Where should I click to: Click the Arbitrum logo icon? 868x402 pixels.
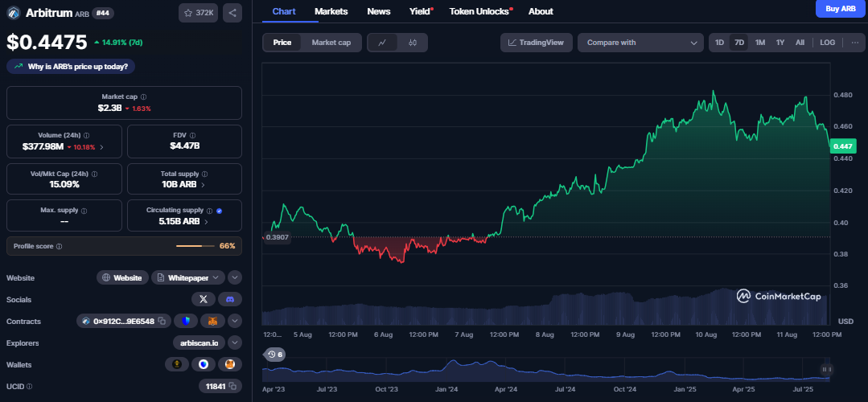14,13
